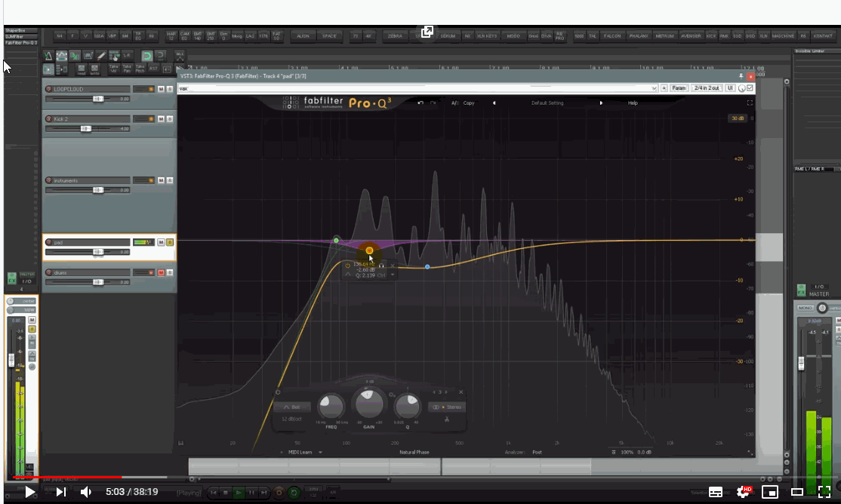Click the Analyzer Post setting
The image size is (841, 504).
pos(537,453)
